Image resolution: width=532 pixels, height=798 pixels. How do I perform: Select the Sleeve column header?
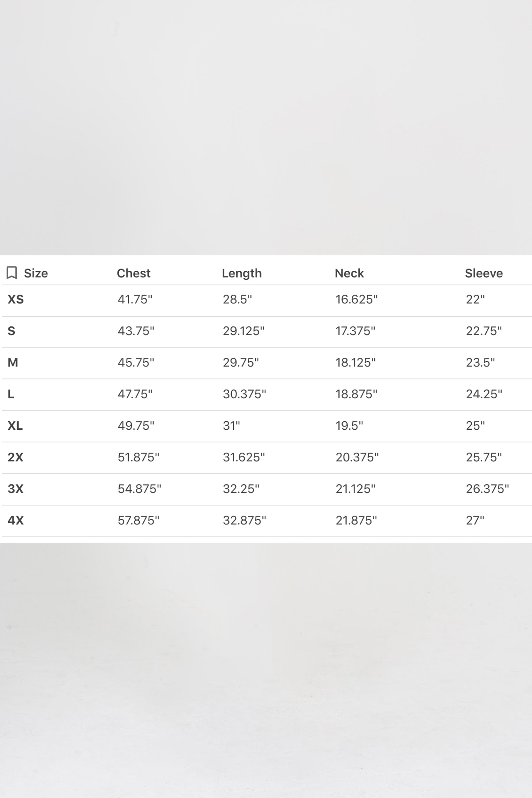483,273
